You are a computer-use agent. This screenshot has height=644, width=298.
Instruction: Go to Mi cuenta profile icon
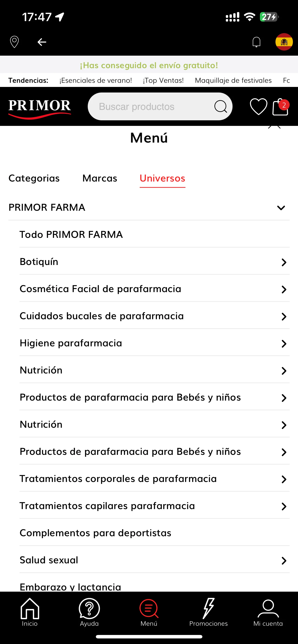(268, 612)
